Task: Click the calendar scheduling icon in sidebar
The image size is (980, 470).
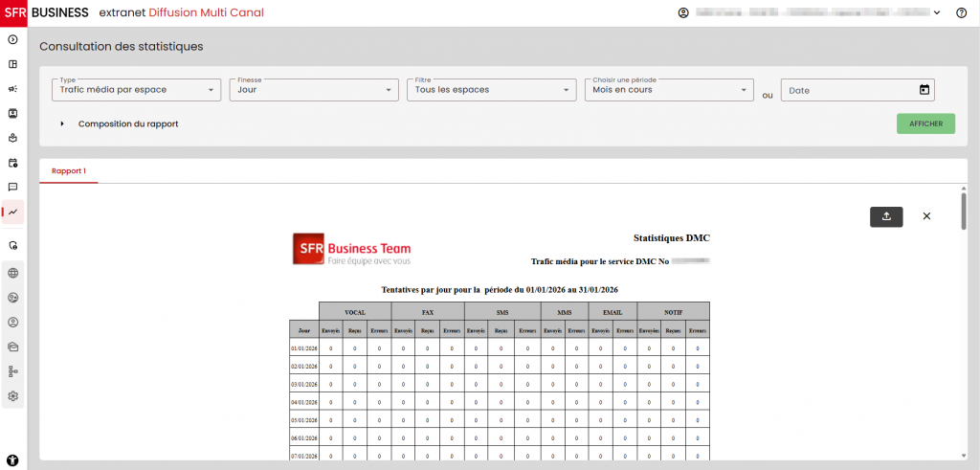Action: (13, 163)
